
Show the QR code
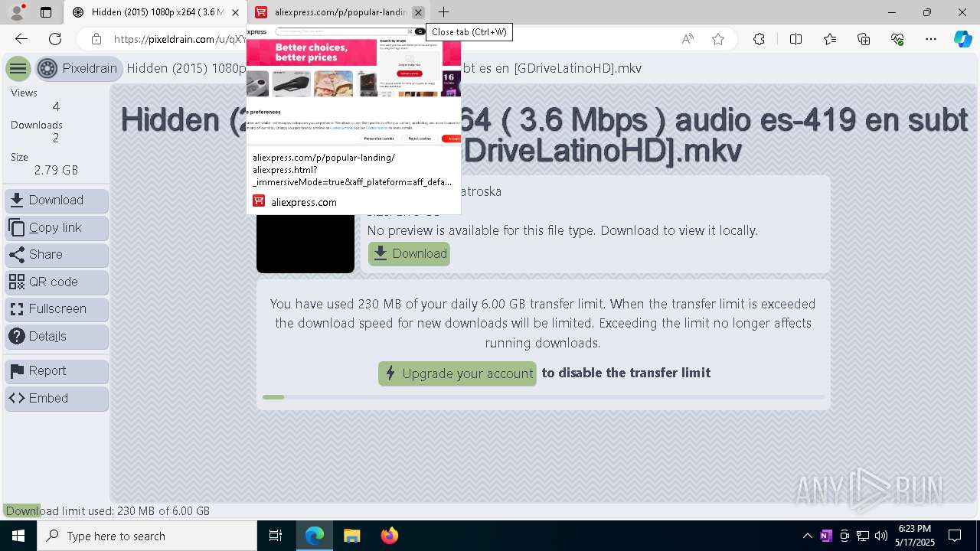(57, 282)
